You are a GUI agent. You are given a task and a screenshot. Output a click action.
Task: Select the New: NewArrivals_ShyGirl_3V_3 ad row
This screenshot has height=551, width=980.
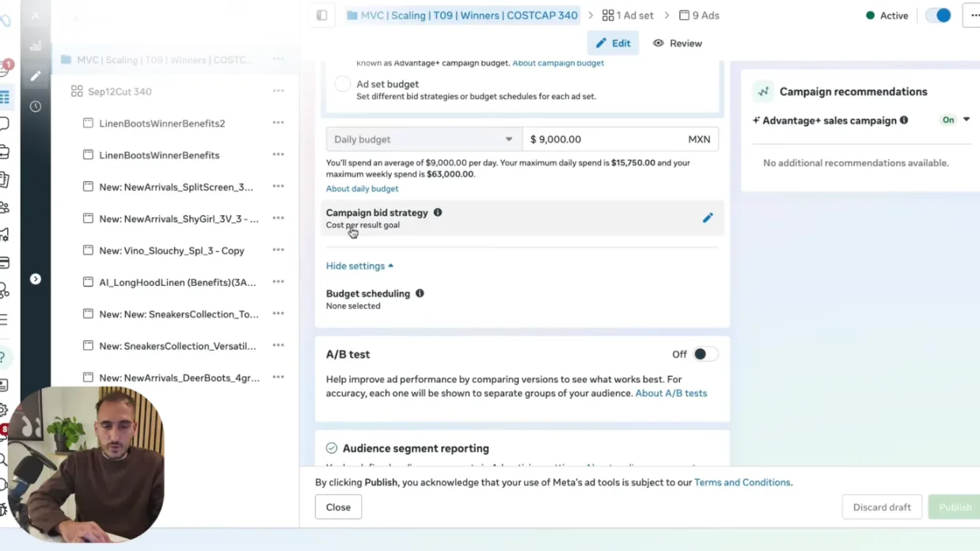pyautogui.click(x=176, y=218)
